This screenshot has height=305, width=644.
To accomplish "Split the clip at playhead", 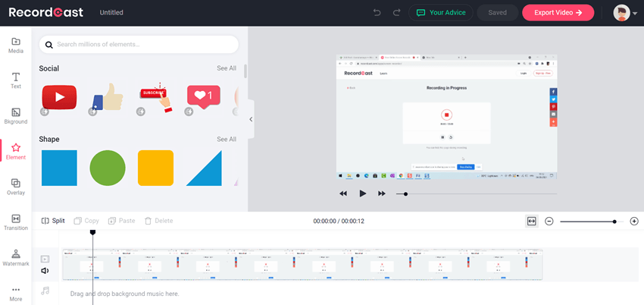I will coord(53,221).
